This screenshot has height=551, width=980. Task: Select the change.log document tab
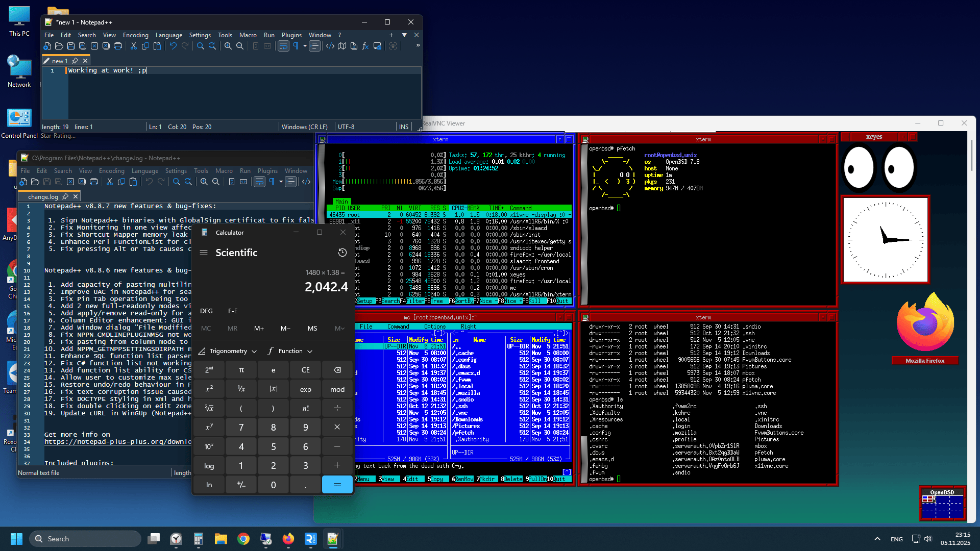pyautogui.click(x=43, y=196)
